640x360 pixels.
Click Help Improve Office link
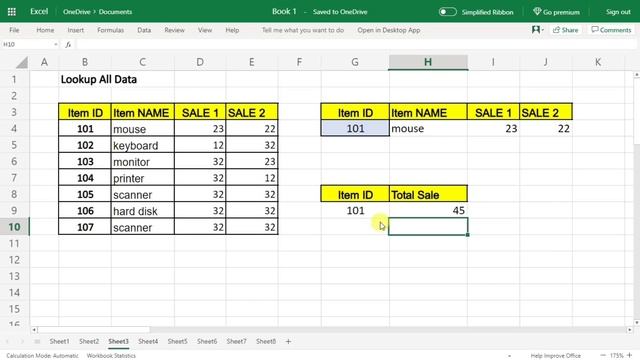(556, 356)
